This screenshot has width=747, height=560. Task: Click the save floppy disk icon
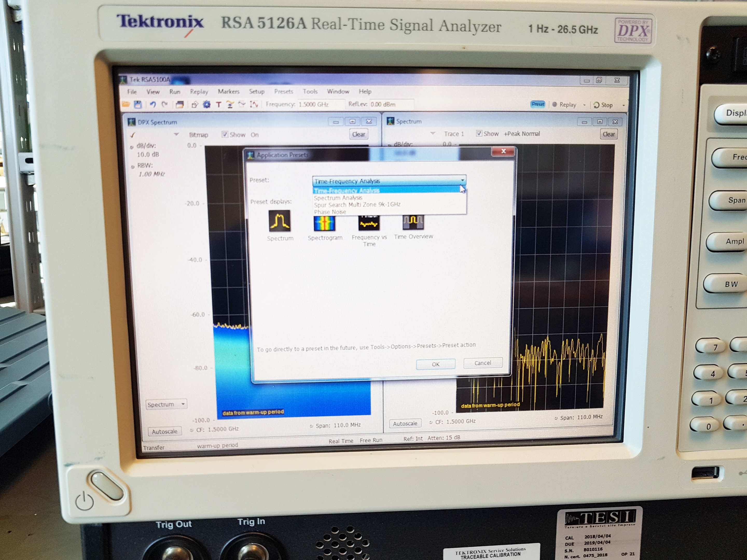click(138, 104)
